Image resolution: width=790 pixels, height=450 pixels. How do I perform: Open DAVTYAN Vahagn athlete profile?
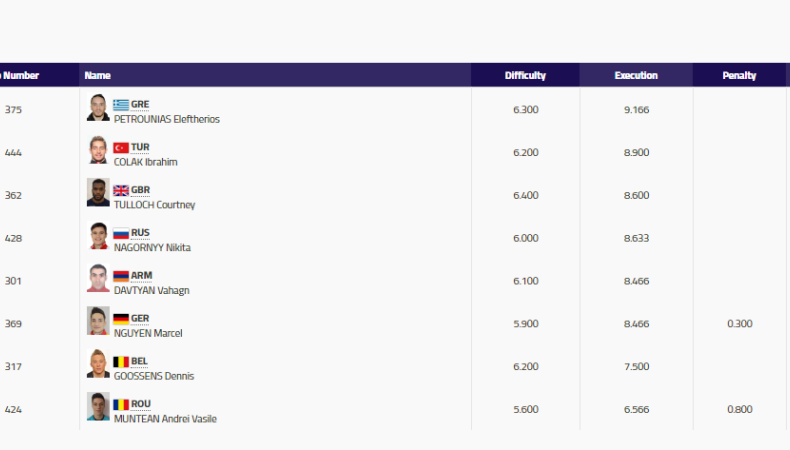(151, 291)
